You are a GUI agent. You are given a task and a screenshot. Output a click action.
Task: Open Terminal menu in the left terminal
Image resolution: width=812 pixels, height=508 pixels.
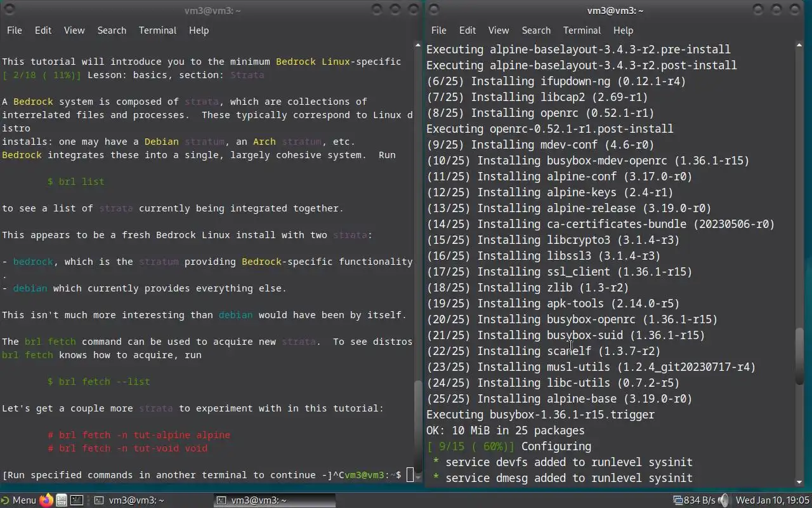tap(157, 30)
